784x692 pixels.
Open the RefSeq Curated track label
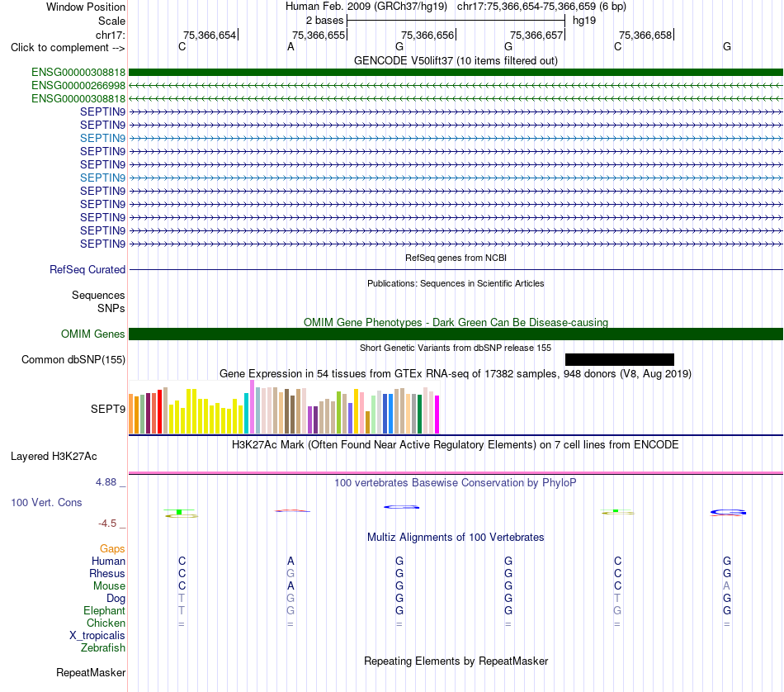click(87, 269)
